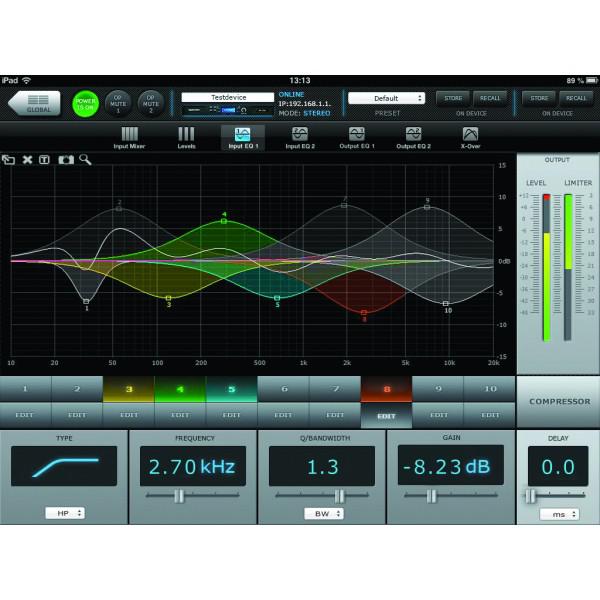Click the 2.70 kHz frequency value

193,466
